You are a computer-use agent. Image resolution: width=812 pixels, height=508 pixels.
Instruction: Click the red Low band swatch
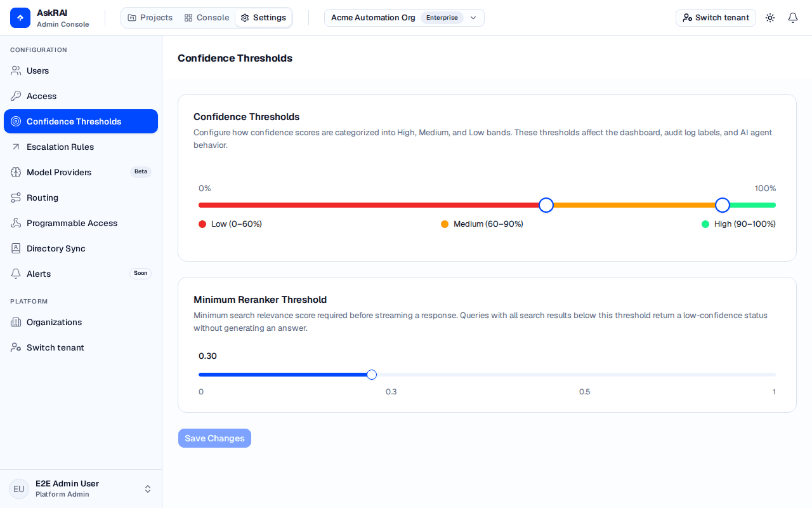point(202,224)
